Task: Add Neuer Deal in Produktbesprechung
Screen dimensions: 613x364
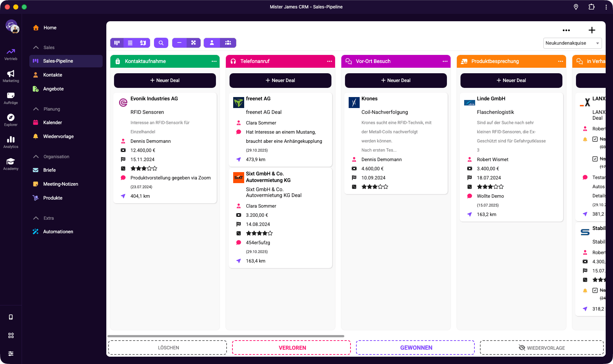Action: click(x=511, y=81)
